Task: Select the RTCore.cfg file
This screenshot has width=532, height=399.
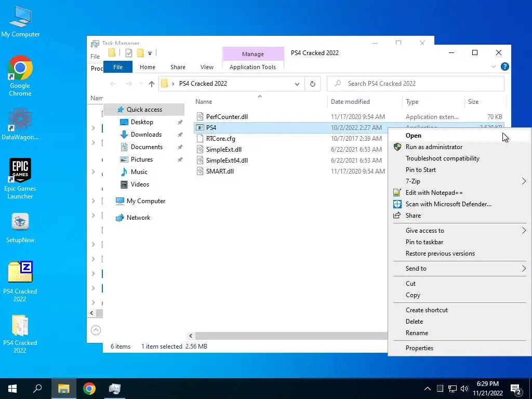Action: coord(220,138)
